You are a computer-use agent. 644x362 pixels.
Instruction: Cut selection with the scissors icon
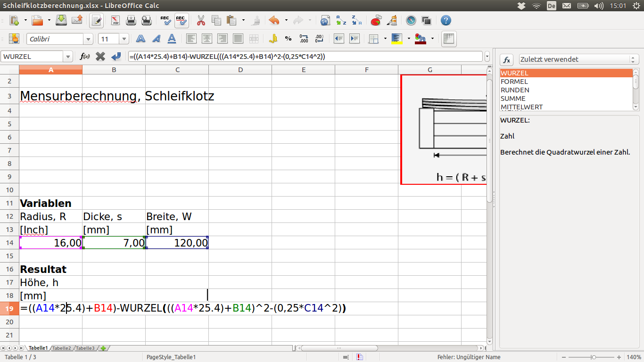[201, 21]
